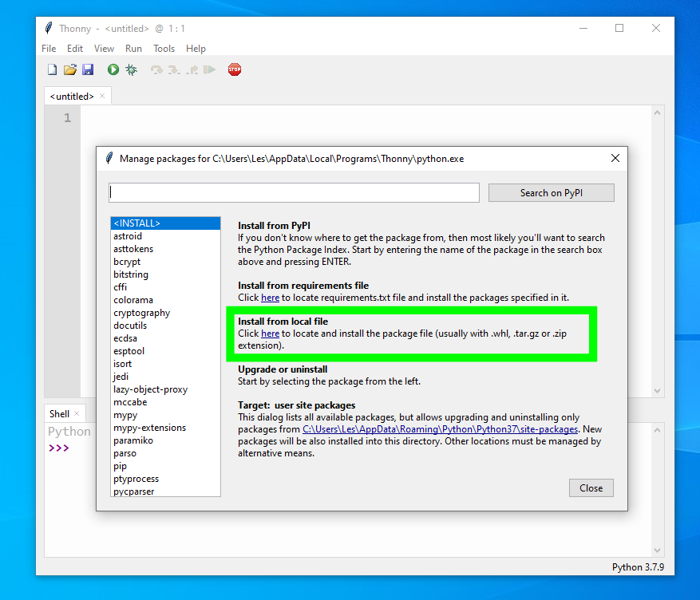700x600 pixels.
Task: Open the File menu
Action: (x=49, y=48)
